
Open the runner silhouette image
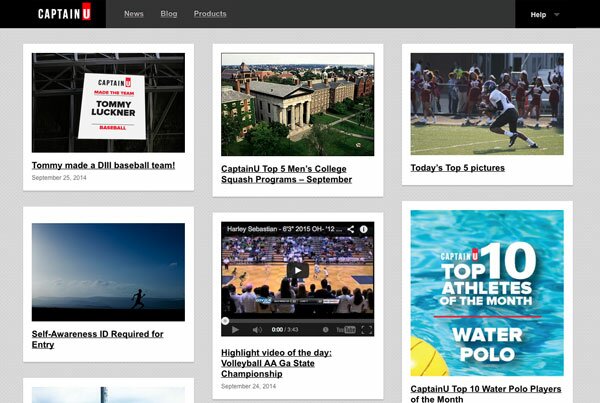[x=108, y=272]
